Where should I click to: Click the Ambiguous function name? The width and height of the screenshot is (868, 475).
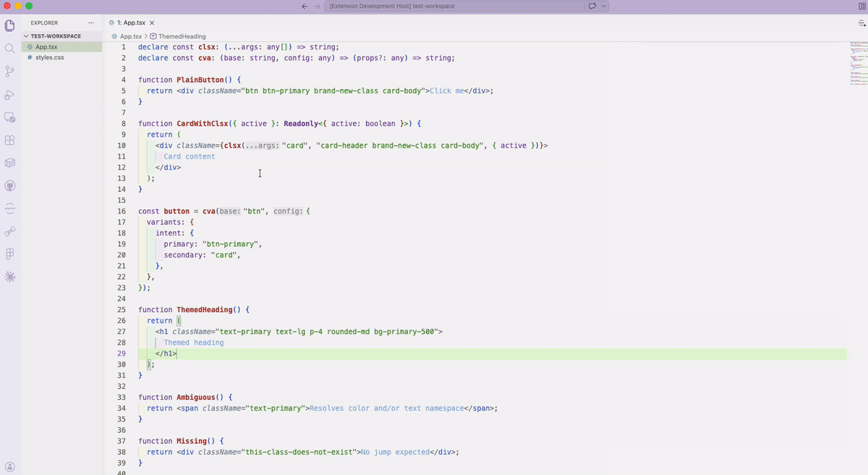196,398
